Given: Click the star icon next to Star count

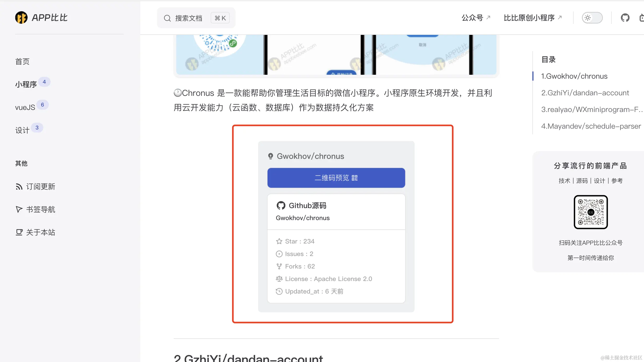Looking at the screenshot, I should [279, 241].
